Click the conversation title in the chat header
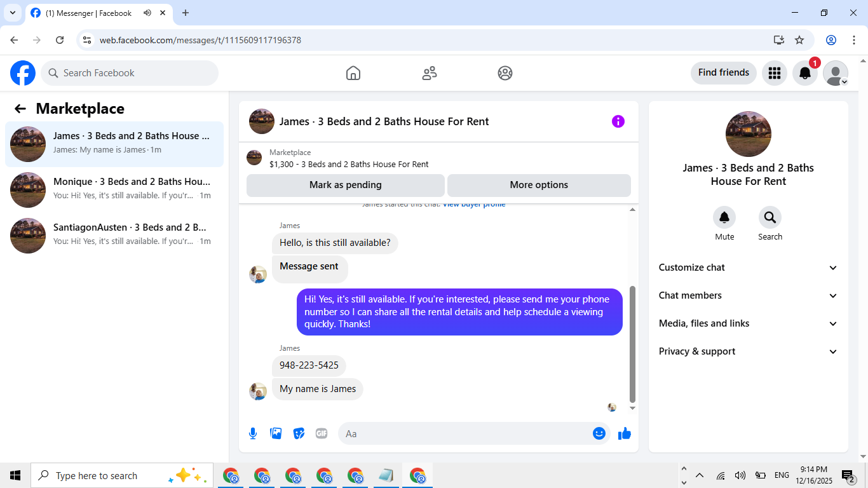 click(384, 121)
